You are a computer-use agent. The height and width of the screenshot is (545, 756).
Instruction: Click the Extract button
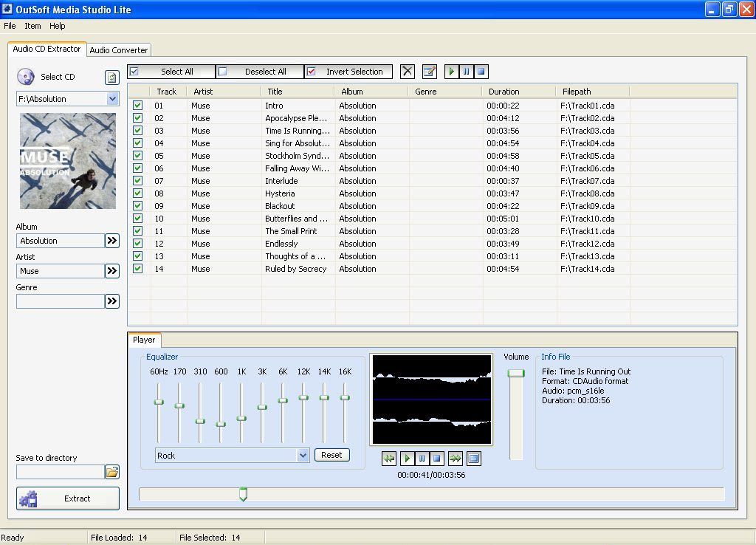coord(67,498)
